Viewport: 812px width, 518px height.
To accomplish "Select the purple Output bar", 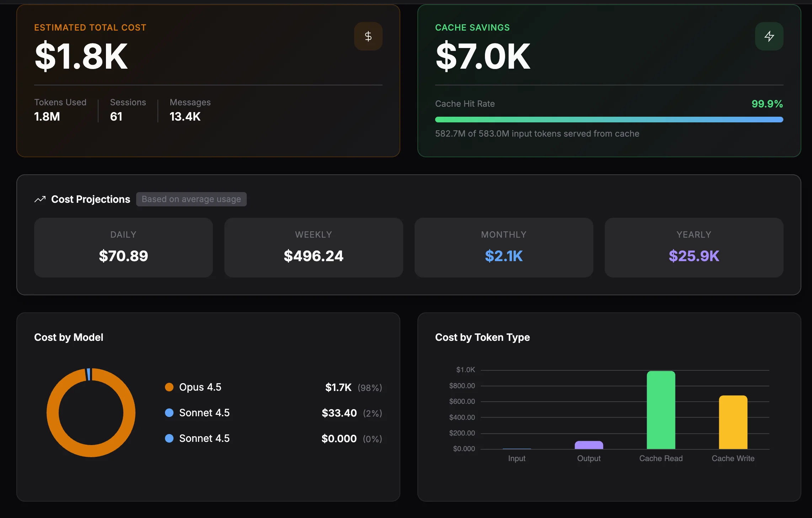I will tap(589, 445).
